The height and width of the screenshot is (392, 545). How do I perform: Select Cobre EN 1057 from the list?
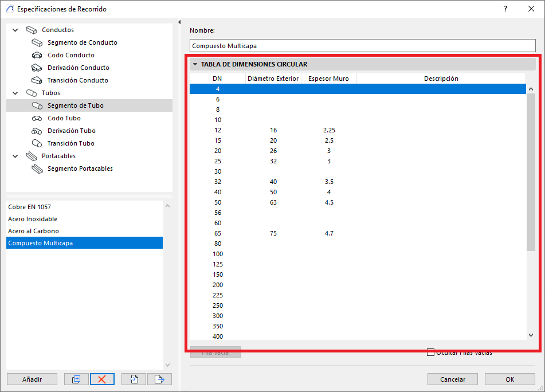pos(33,207)
